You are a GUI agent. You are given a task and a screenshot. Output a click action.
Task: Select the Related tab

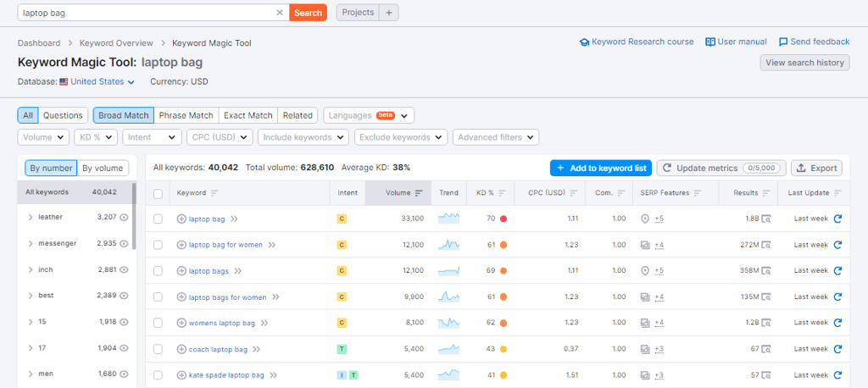(x=298, y=116)
